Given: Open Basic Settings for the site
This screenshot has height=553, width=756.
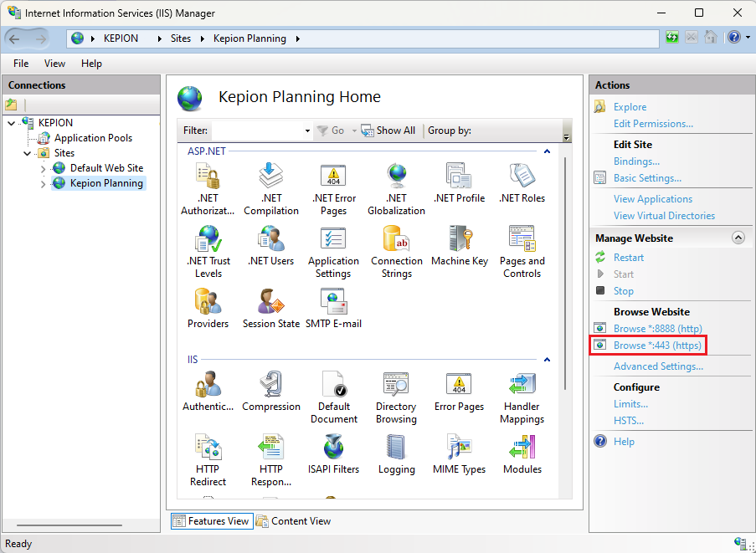Looking at the screenshot, I should [647, 178].
